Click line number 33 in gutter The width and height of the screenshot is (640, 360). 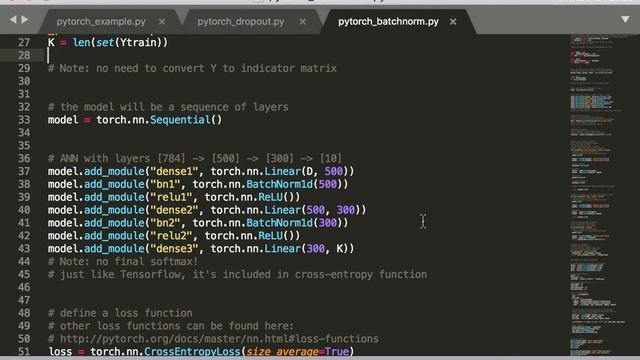[x=24, y=120]
